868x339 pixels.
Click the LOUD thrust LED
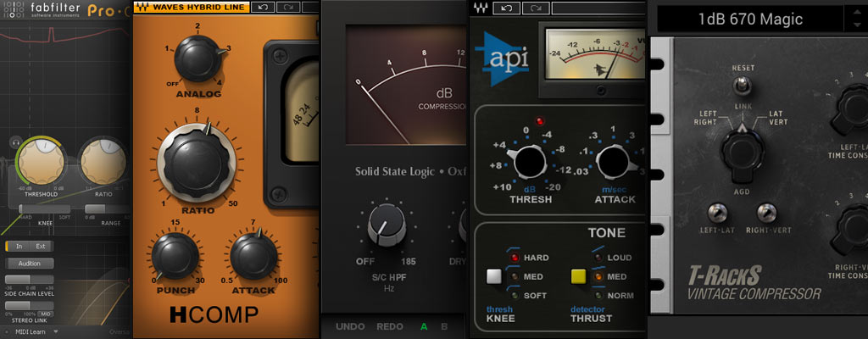pyautogui.click(x=598, y=258)
